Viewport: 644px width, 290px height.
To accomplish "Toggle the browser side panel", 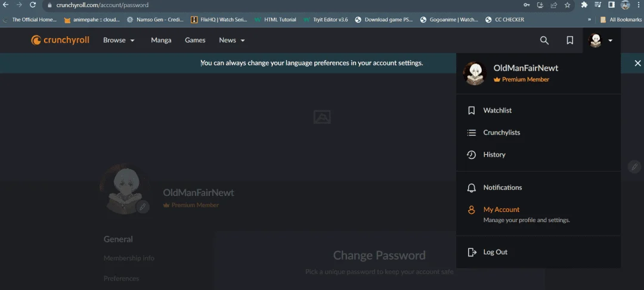I will [x=611, y=5].
